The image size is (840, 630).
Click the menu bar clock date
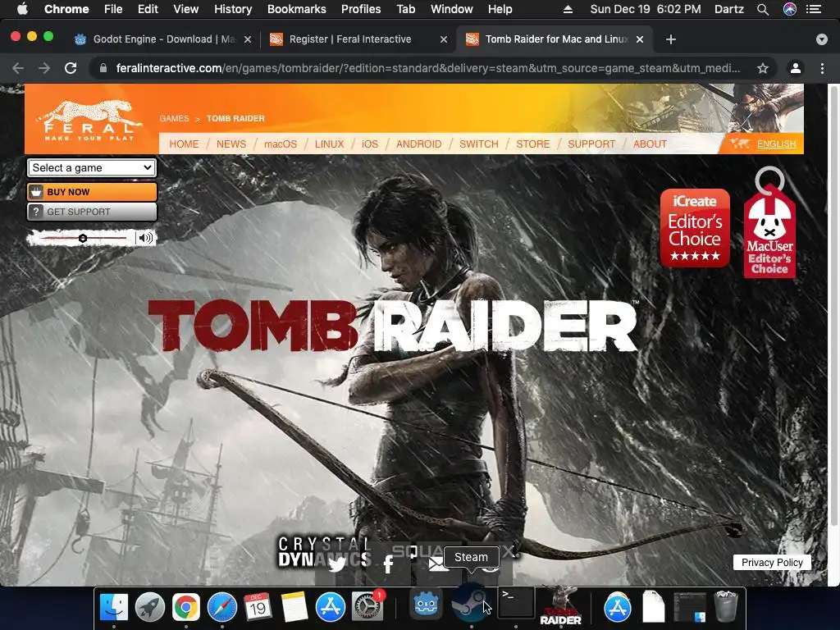pyautogui.click(x=646, y=9)
